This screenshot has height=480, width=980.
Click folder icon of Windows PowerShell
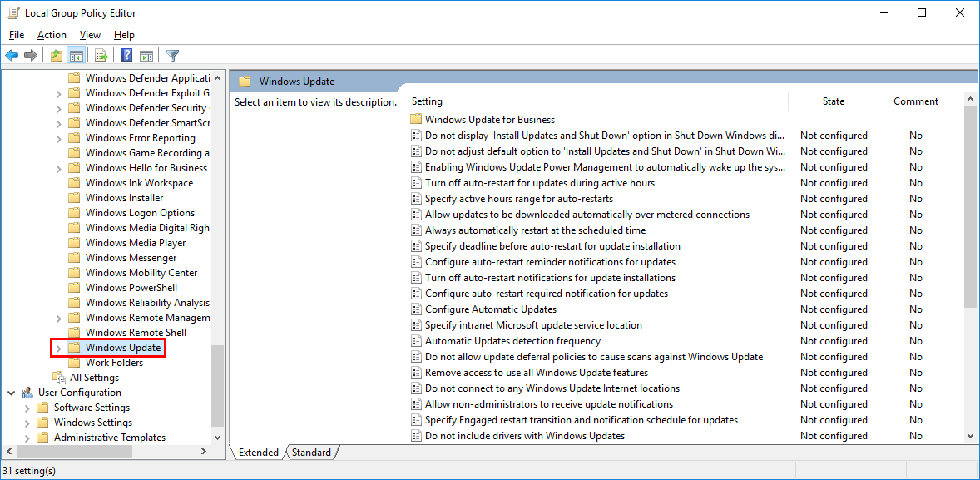click(x=74, y=288)
